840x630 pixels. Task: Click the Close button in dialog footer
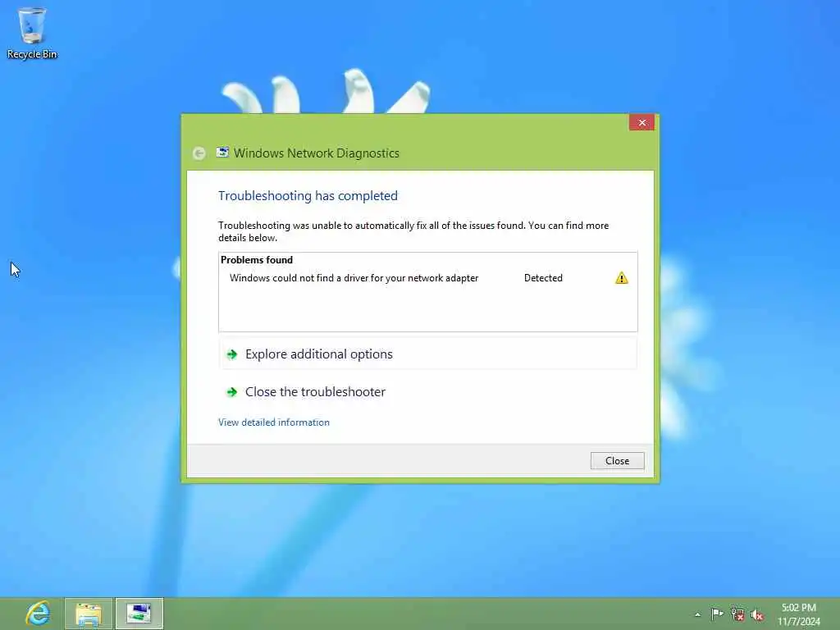[617, 461]
